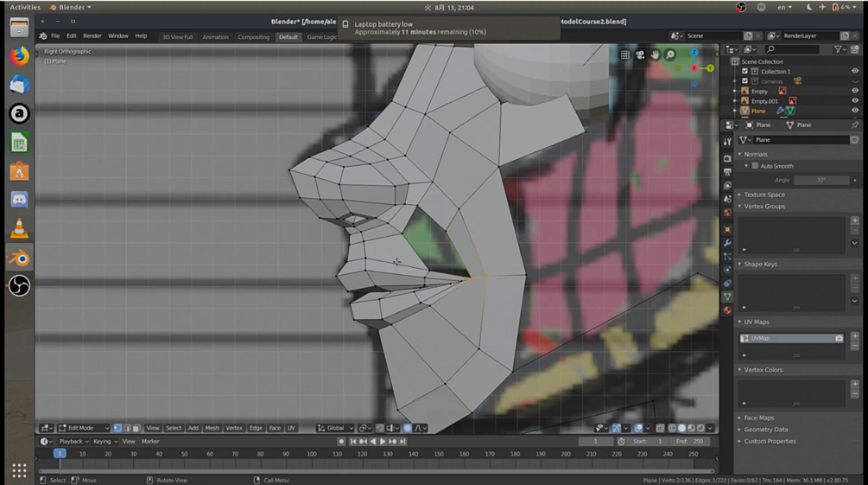Click the Normals Angle 30° slider field
Viewport: 868px width, 485px height.
click(820, 180)
